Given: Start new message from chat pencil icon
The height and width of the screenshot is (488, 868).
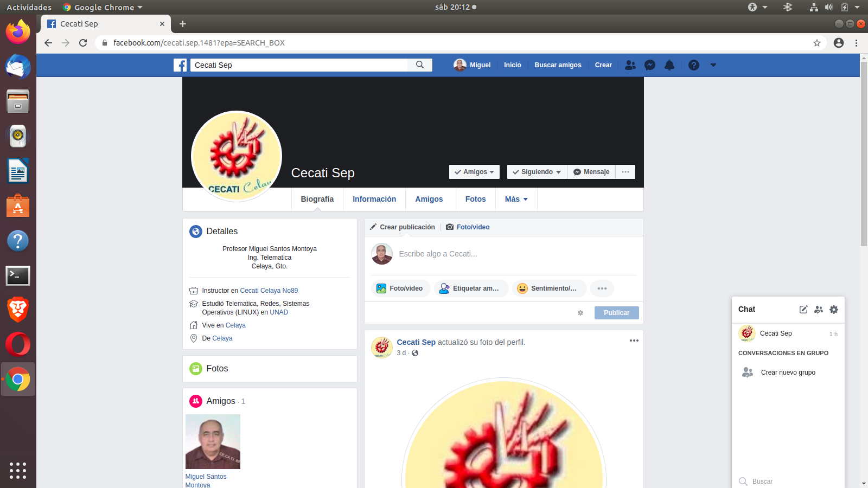Looking at the screenshot, I should tap(803, 310).
